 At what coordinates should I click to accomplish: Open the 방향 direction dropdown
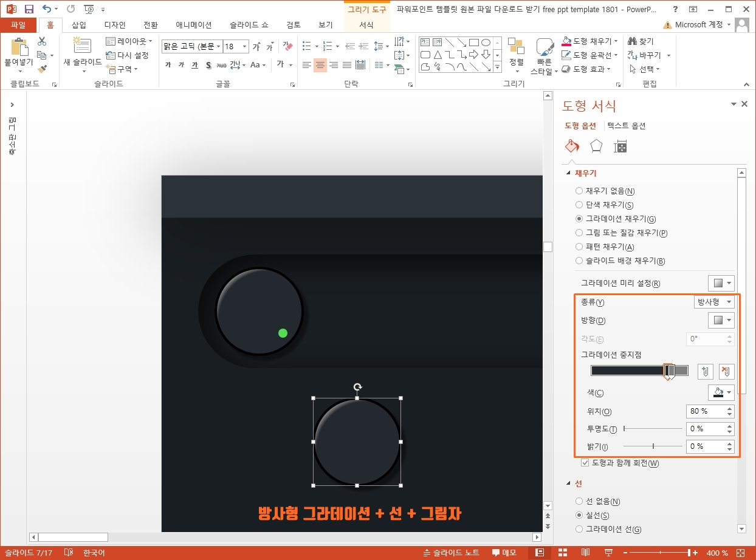tap(721, 320)
